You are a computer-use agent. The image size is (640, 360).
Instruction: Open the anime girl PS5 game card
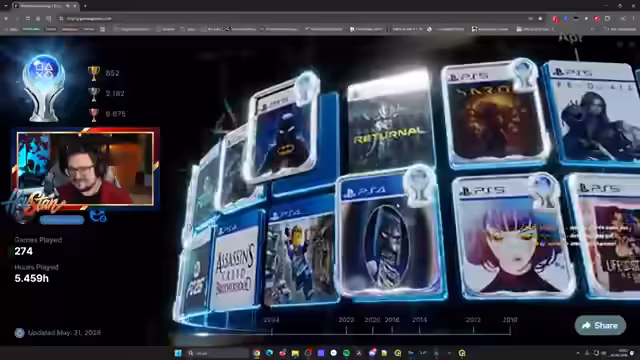coord(513,236)
